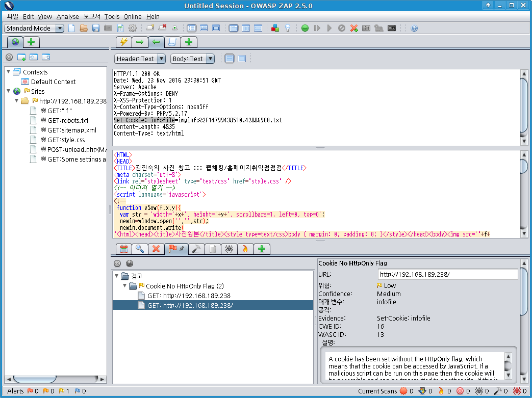Collapse the Sites tree node
The width and height of the screenshot is (532, 398).
click(x=9, y=91)
